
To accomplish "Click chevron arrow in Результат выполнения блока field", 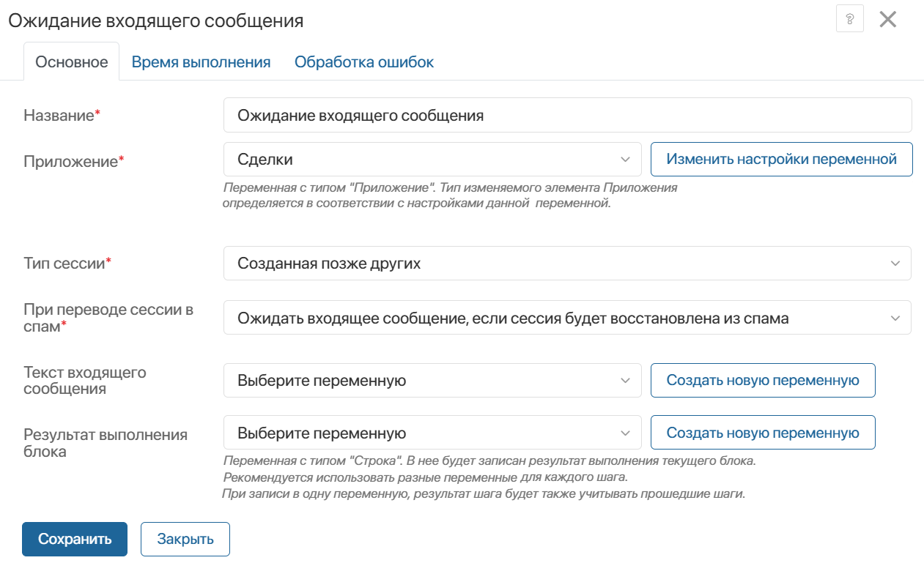I will pyautogui.click(x=625, y=433).
